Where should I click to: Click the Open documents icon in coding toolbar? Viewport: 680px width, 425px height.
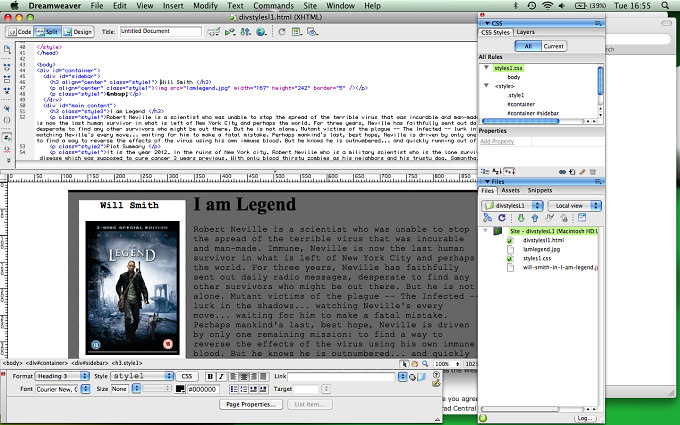7,49
